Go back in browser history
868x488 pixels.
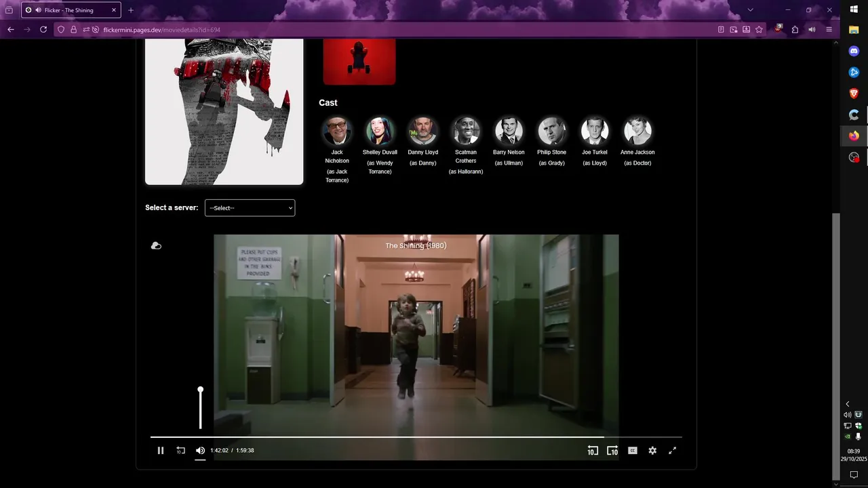tap(10, 30)
